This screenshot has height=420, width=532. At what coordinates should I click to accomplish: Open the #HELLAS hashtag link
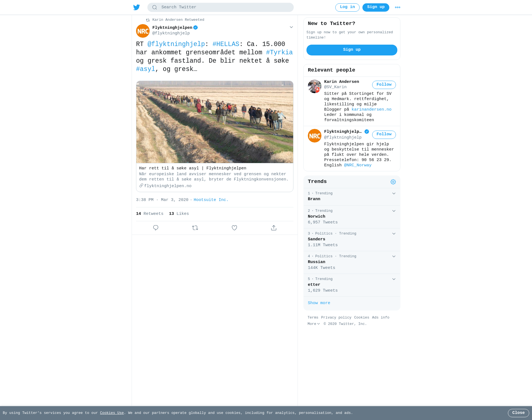(x=226, y=44)
